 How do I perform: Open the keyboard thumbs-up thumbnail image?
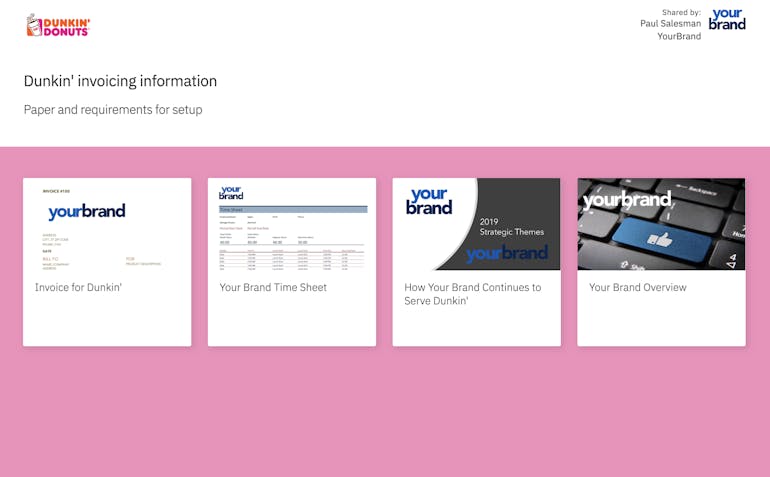(661, 224)
